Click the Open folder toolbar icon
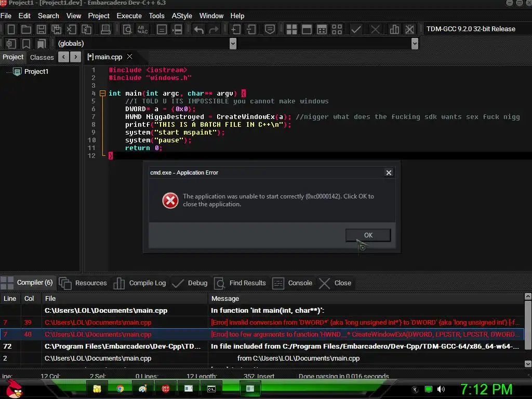Screen dimensions: 532x399 (x=26, y=30)
